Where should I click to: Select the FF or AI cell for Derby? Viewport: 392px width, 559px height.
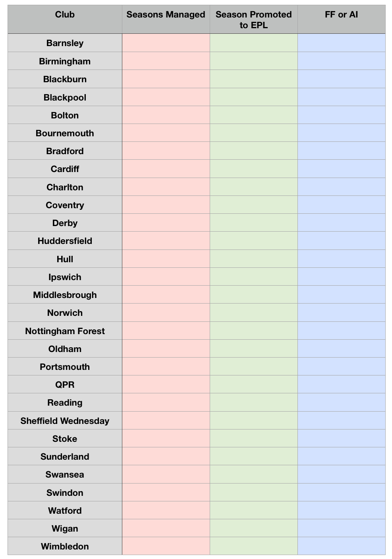coord(342,223)
